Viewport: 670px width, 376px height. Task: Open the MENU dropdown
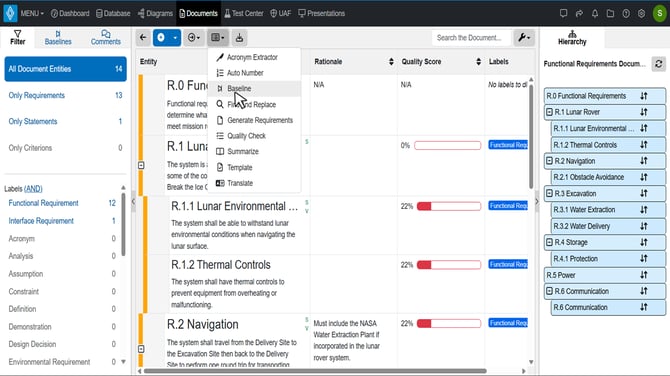pyautogui.click(x=32, y=14)
